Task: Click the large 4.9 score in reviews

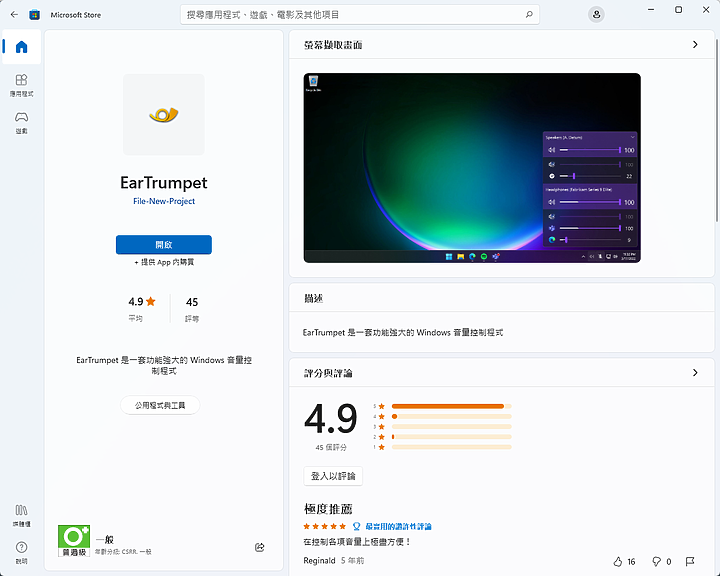Action: (331, 418)
